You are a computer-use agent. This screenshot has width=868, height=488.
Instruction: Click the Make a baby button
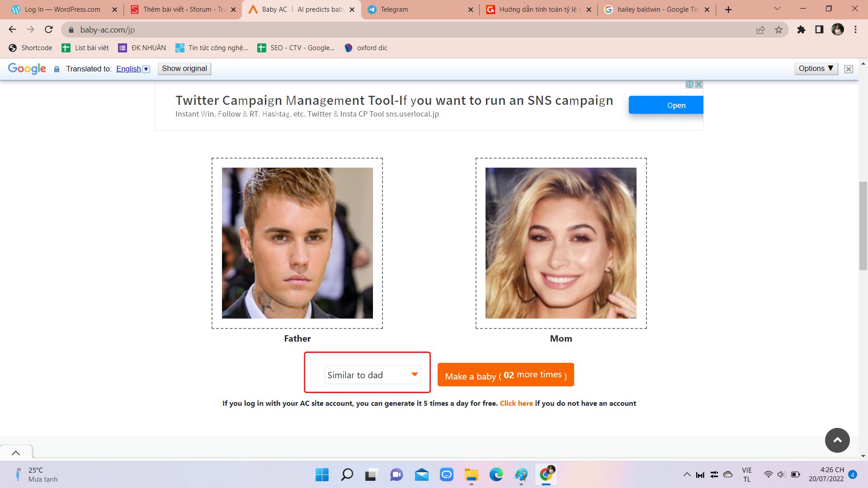click(x=505, y=375)
